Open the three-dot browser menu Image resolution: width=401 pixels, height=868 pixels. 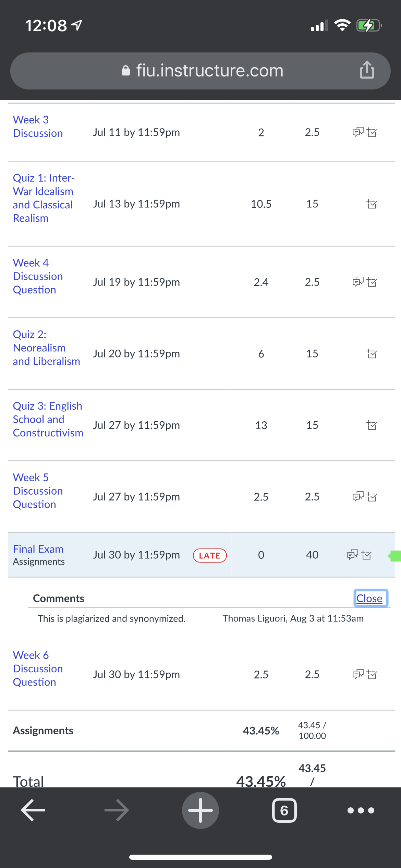coord(361,810)
